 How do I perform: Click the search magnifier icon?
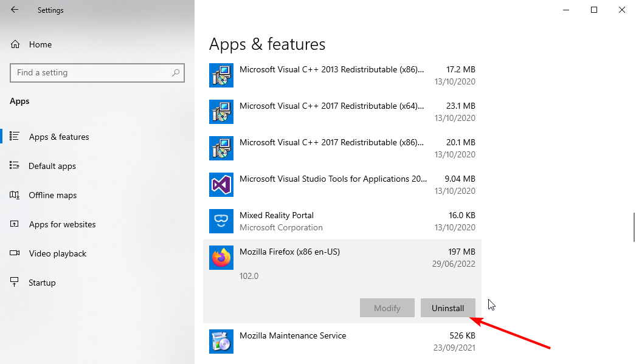point(176,73)
